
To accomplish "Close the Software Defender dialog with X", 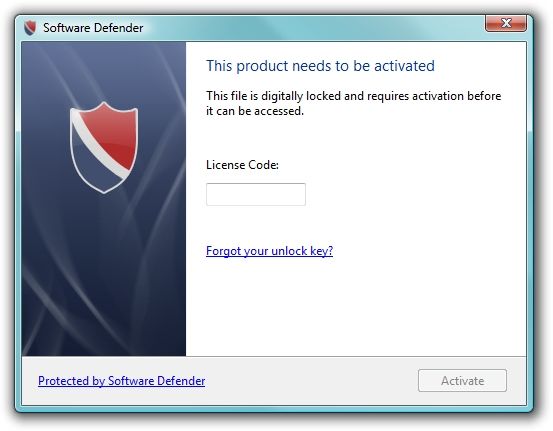I will pyautogui.click(x=506, y=23).
